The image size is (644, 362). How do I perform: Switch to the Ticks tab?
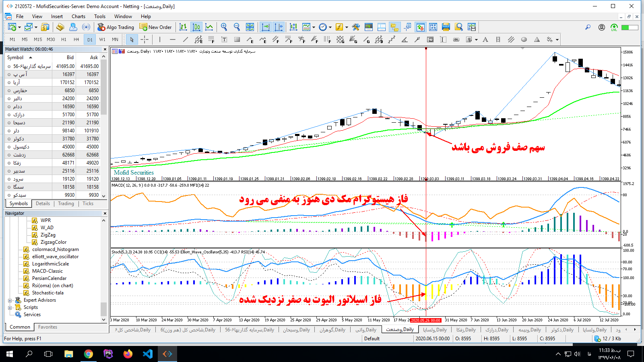[x=88, y=204]
